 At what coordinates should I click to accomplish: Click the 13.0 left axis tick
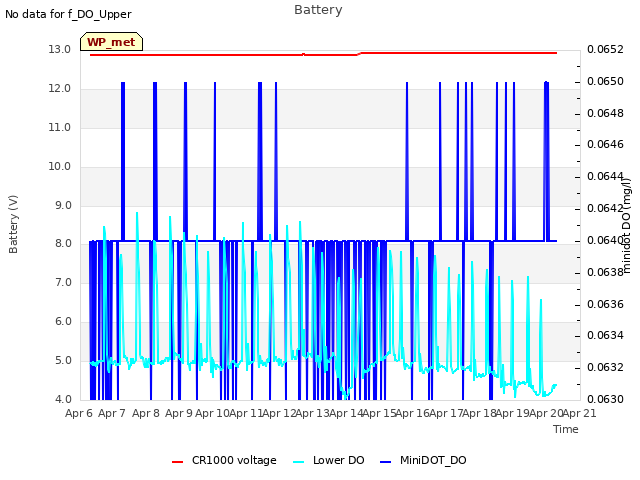coord(60,49)
